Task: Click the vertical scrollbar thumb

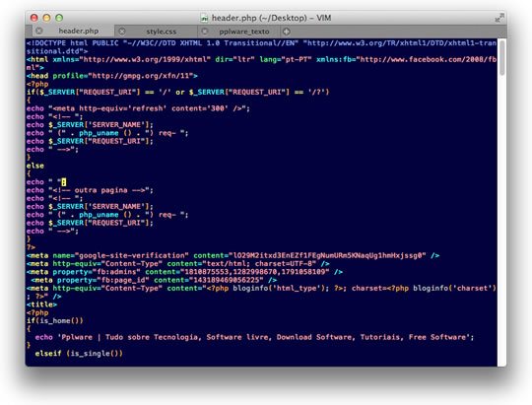Action: pyautogui.click(x=501, y=57)
